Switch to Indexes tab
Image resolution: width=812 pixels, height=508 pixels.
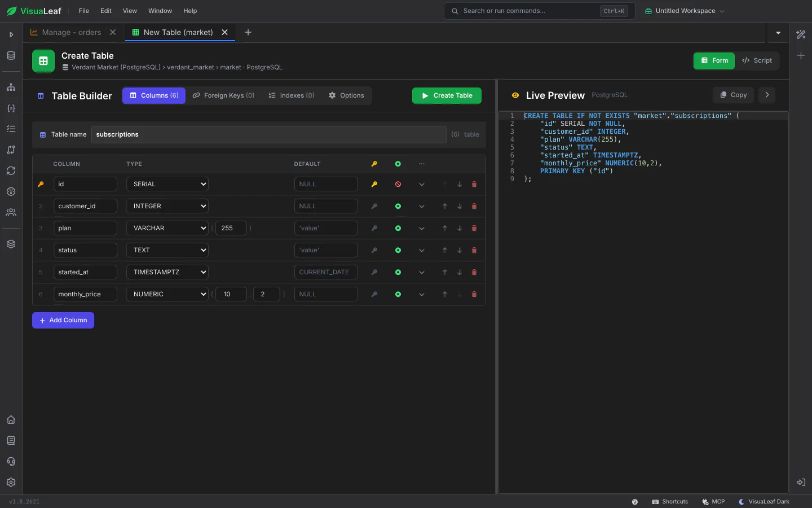tap(292, 95)
